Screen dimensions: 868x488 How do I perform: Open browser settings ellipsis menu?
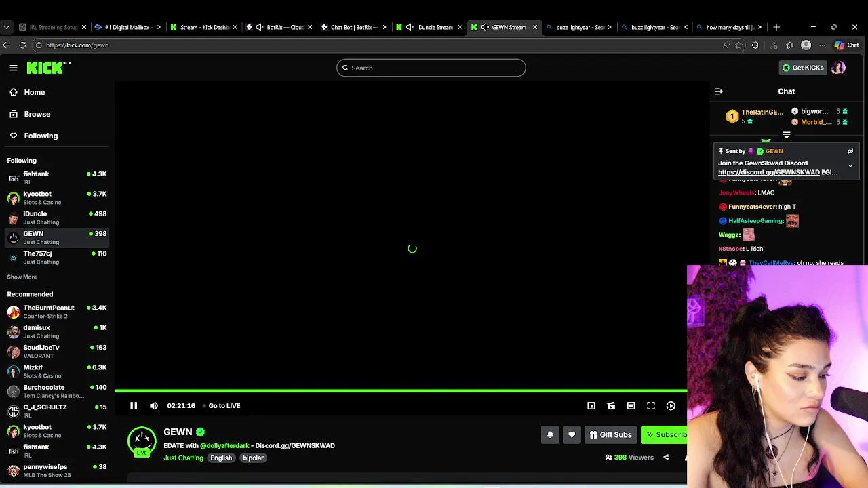click(822, 45)
